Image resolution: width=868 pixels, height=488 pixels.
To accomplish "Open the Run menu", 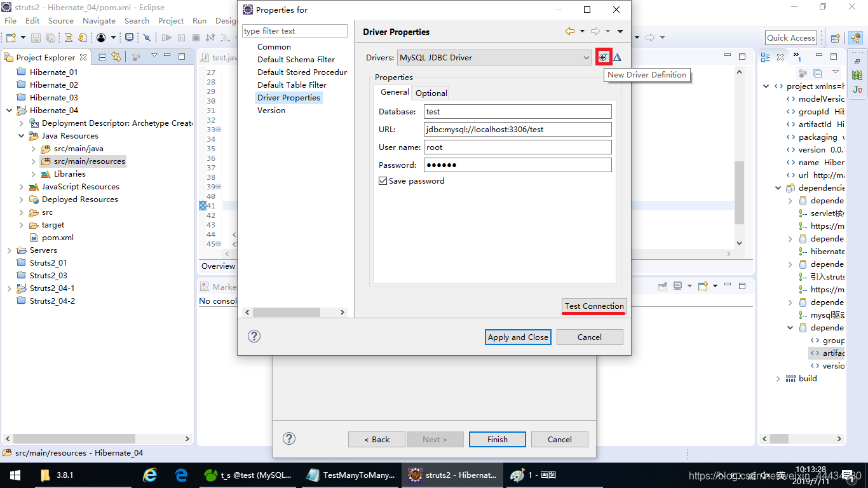I will tap(200, 20).
